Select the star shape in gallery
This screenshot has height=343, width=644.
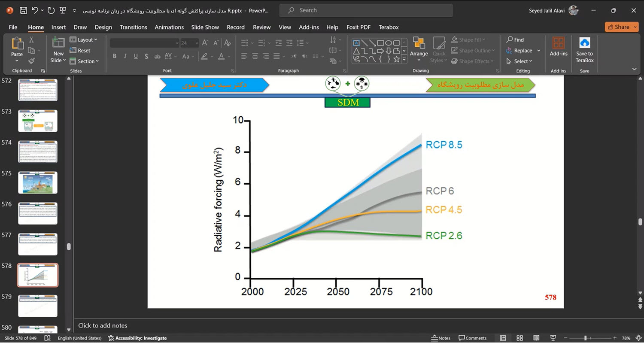pyautogui.click(x=396, y=59)
